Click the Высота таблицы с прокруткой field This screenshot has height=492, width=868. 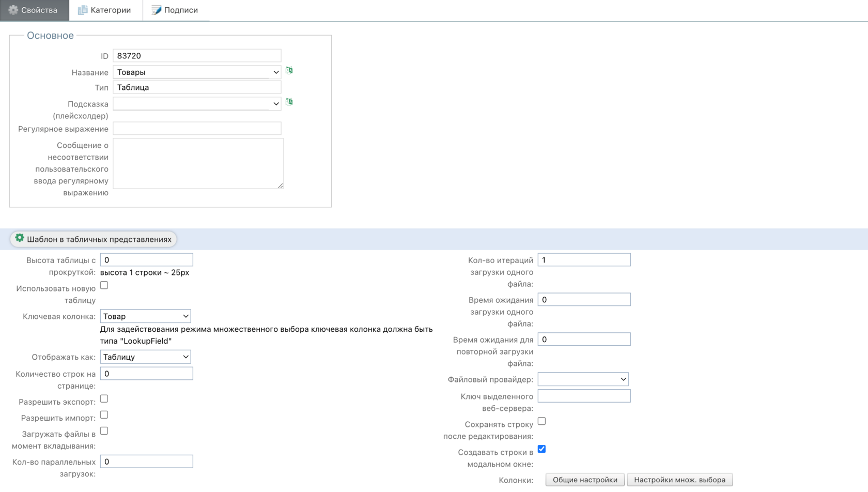(146, 260)
